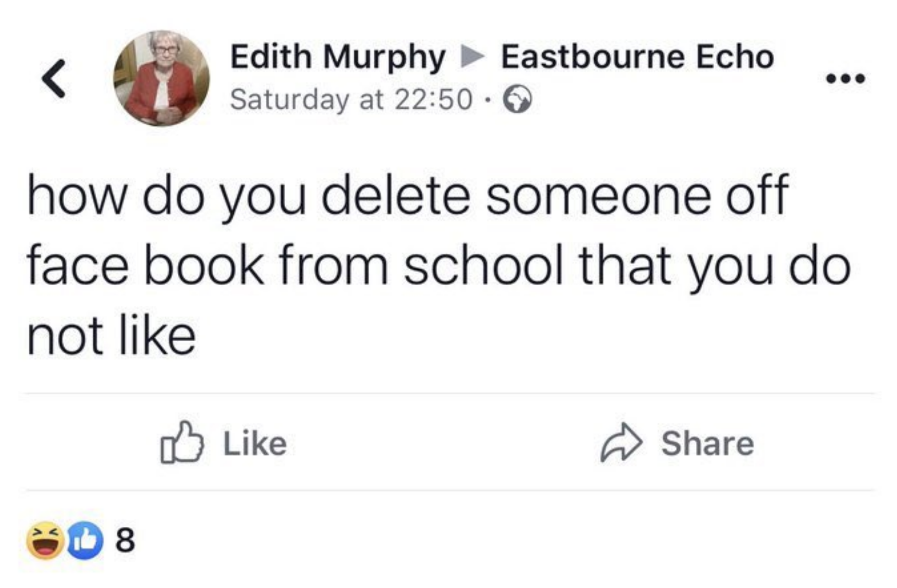Go back using the left chevron arrow

[54, 79]
